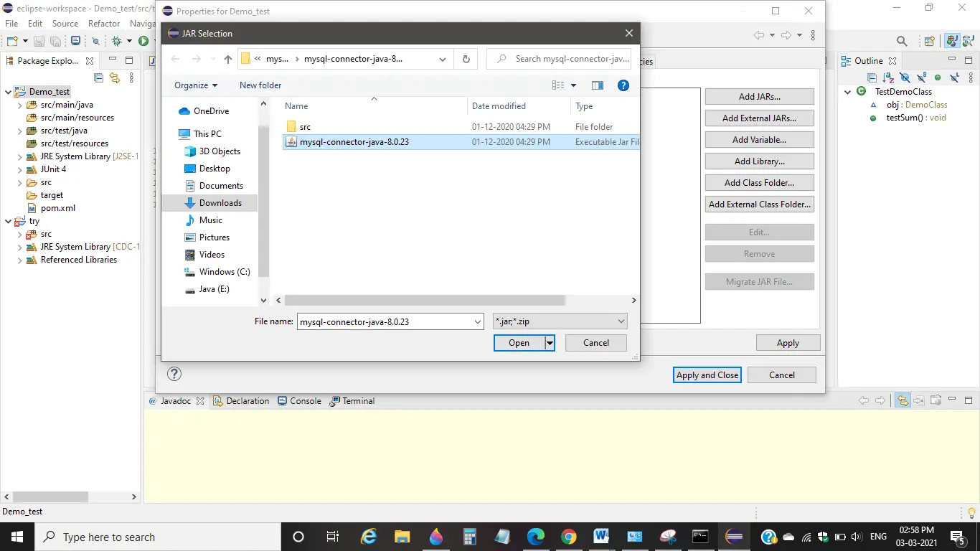Select Downloads in the navigation pane
This screenshot has width=980, height=551.
coord(210,203)
